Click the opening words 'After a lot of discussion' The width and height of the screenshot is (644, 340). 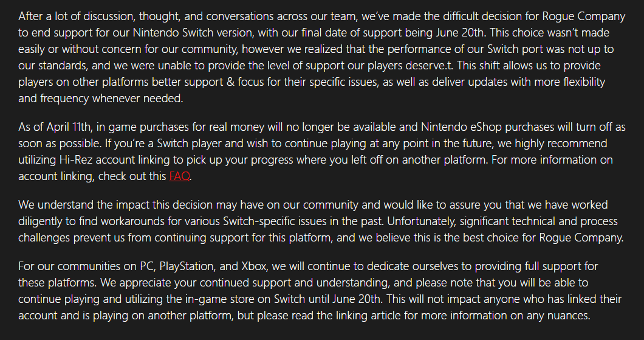pyautogui.click(x=77, y=16)
